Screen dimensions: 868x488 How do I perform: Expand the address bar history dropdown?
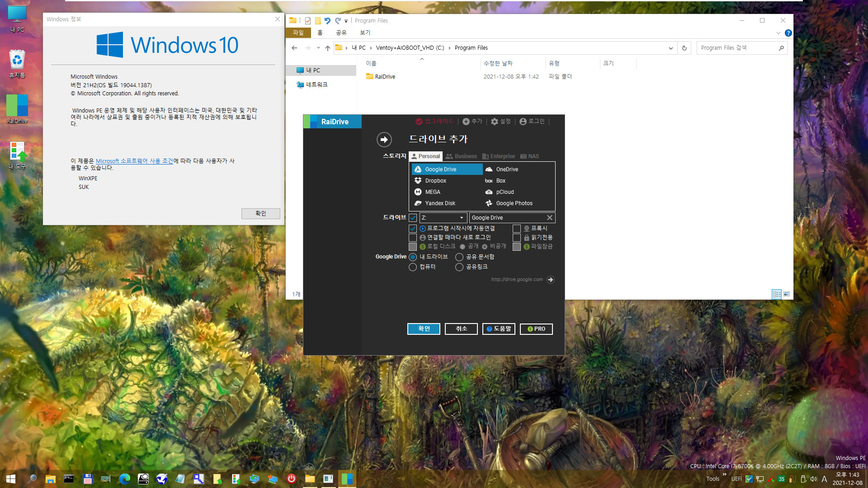coord(670,48)
